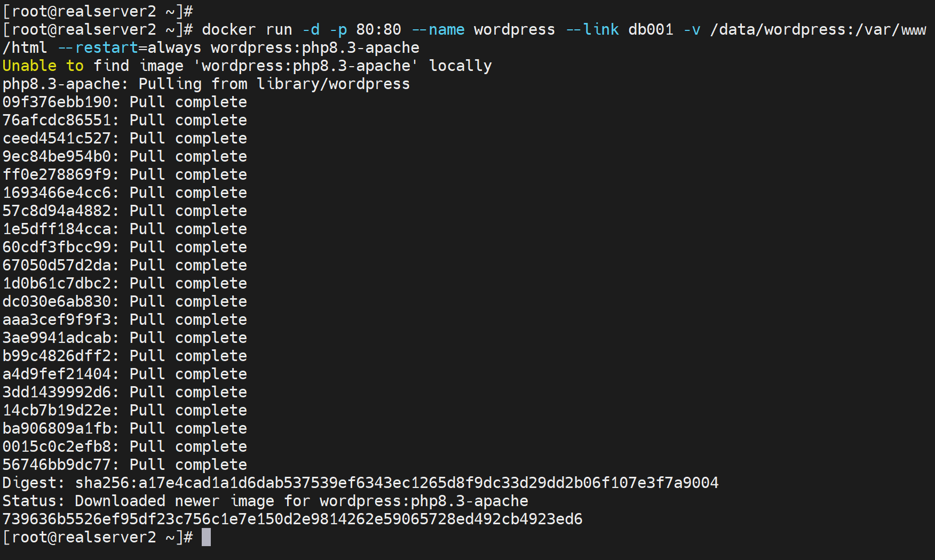This screenshot has width=935, height=560.
Task: Click the word 'docker' in the command
Action: coord(228,29)
